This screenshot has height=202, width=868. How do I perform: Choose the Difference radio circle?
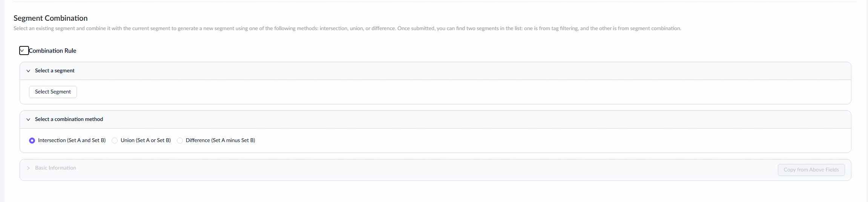[180, 141]
